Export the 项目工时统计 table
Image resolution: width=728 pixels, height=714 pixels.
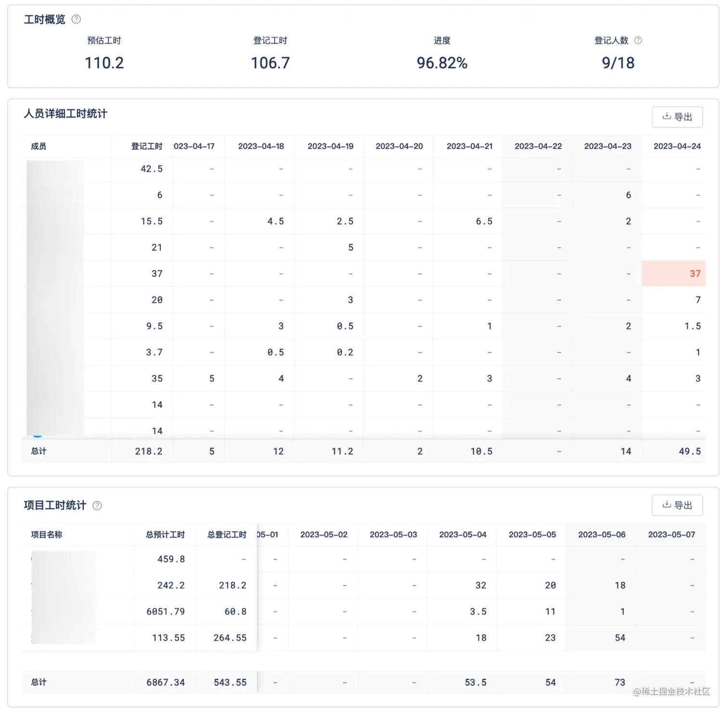(x=677, y=506)
